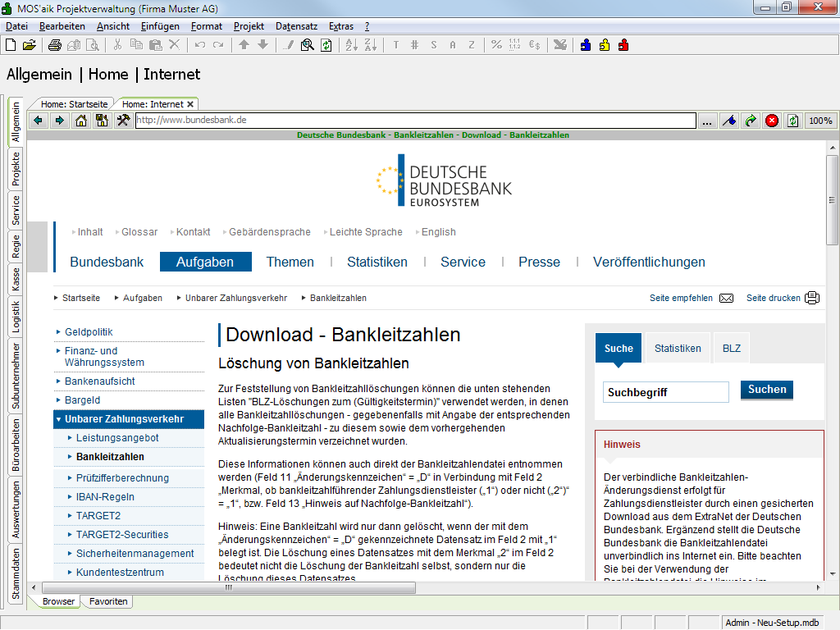Click the up arrow toolbar icon
Screen dimensions: 840x630
[244, 45]
